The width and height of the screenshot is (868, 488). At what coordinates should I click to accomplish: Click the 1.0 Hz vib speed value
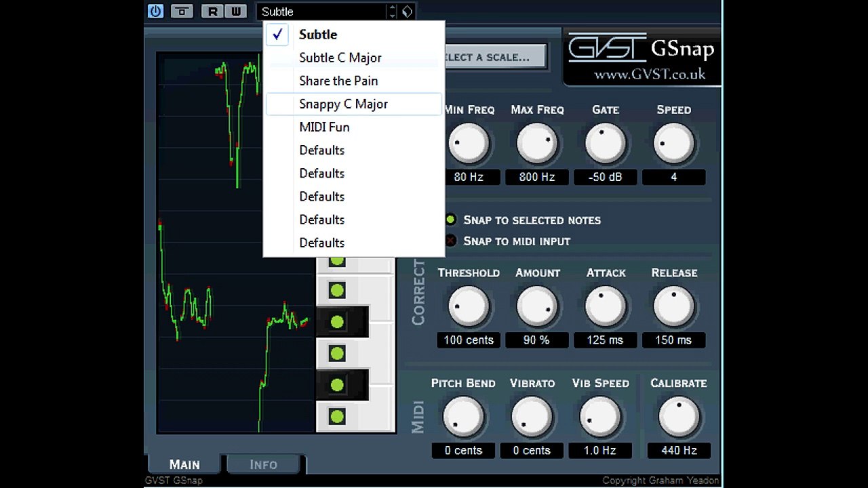point(600,451)
